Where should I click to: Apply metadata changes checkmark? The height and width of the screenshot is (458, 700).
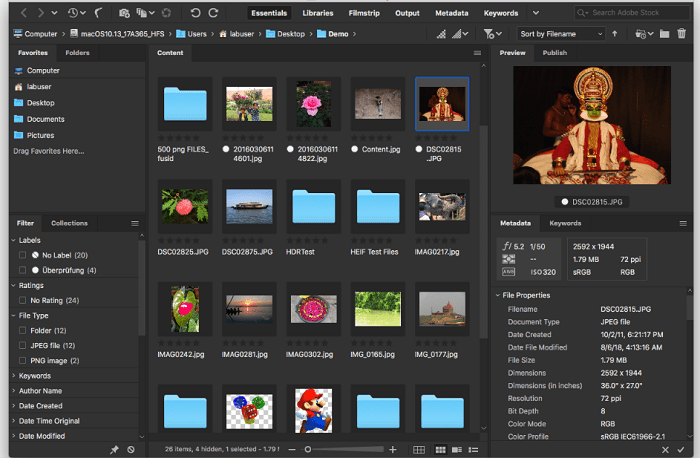point(681,450)
